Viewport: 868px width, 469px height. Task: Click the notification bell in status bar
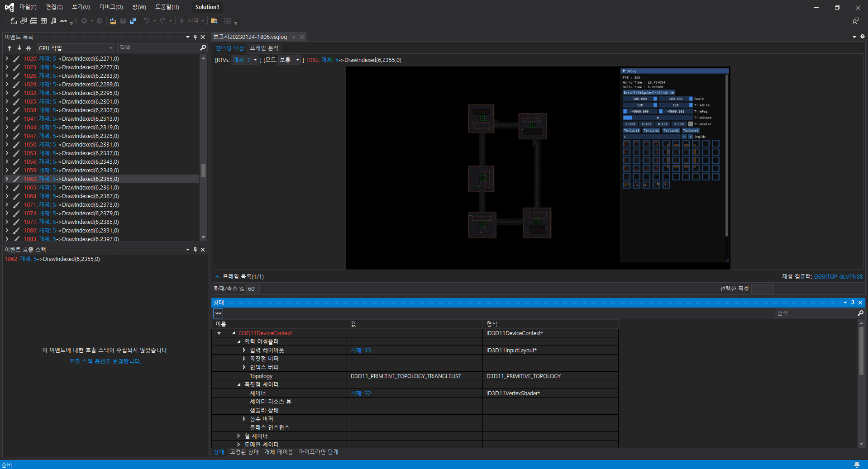[857, 464]
